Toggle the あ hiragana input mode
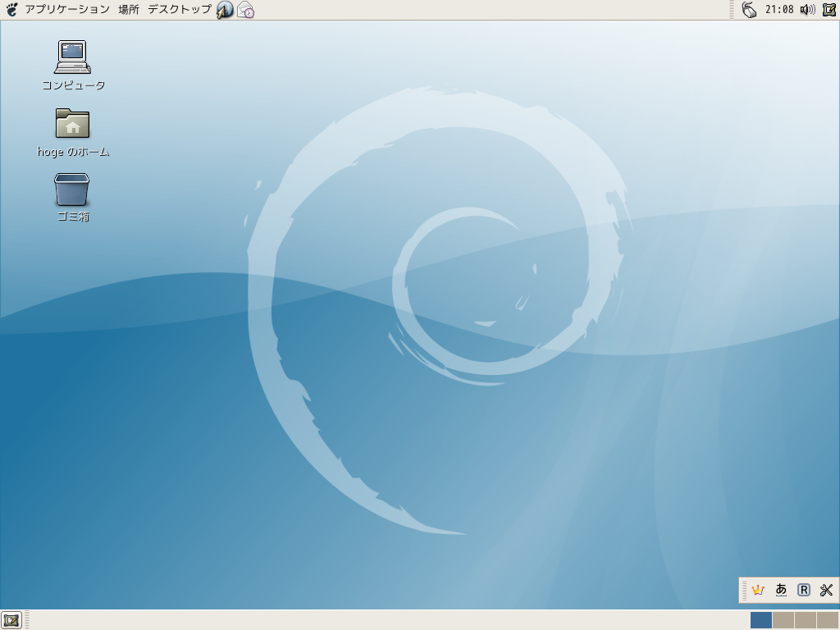This screenshot has width=840, height=630. click(x=781, y=590)
